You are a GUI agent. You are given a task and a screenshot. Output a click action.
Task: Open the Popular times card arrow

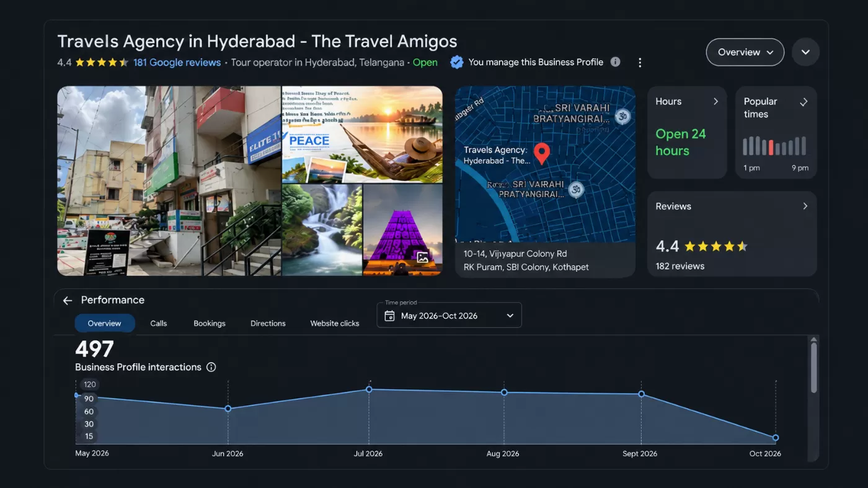(804, 102)
